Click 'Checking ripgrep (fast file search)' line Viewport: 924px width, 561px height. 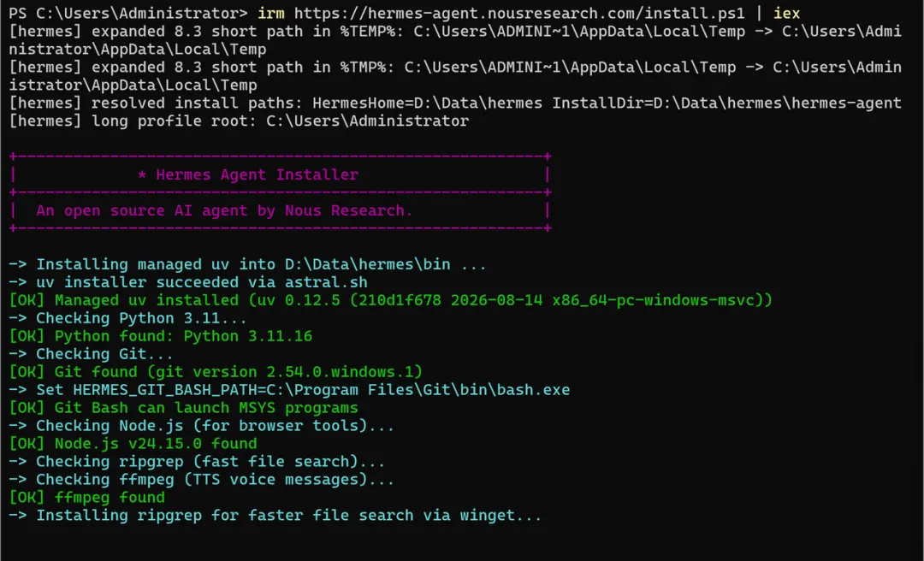click(197, 462)
